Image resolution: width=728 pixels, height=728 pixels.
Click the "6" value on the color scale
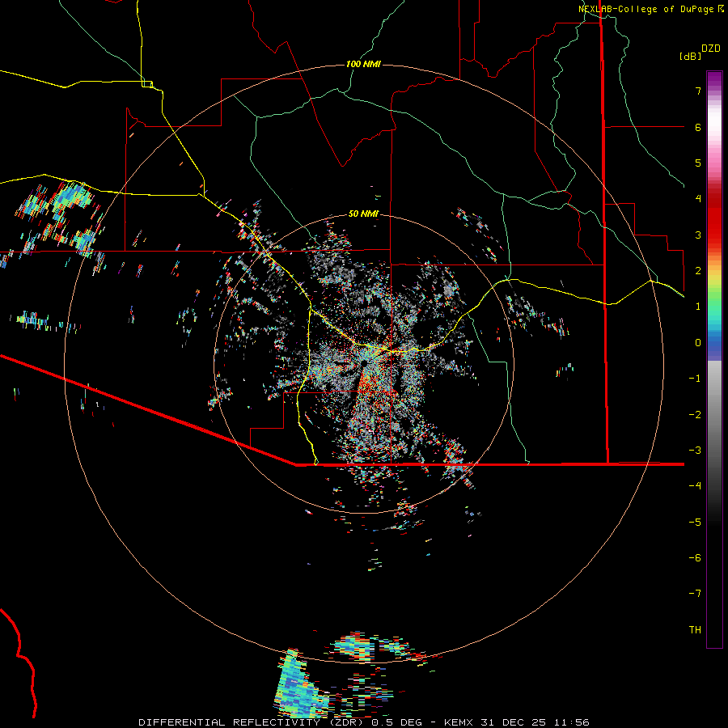698,127
